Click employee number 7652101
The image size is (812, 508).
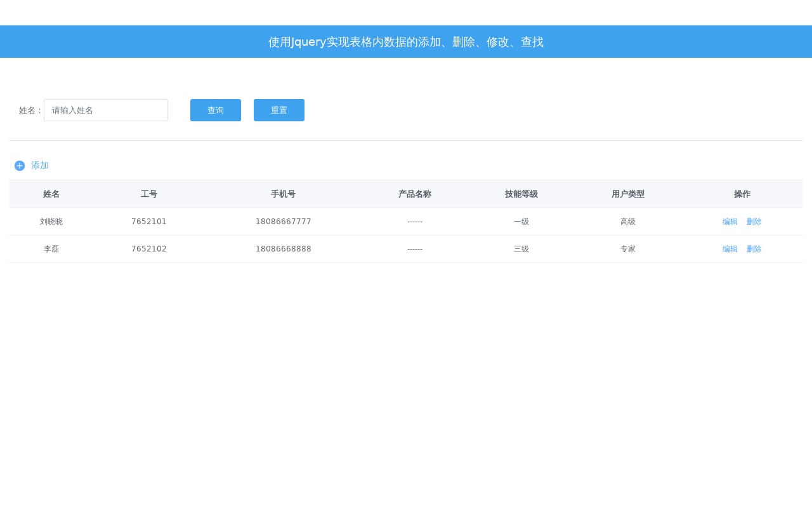coord(149,222)
